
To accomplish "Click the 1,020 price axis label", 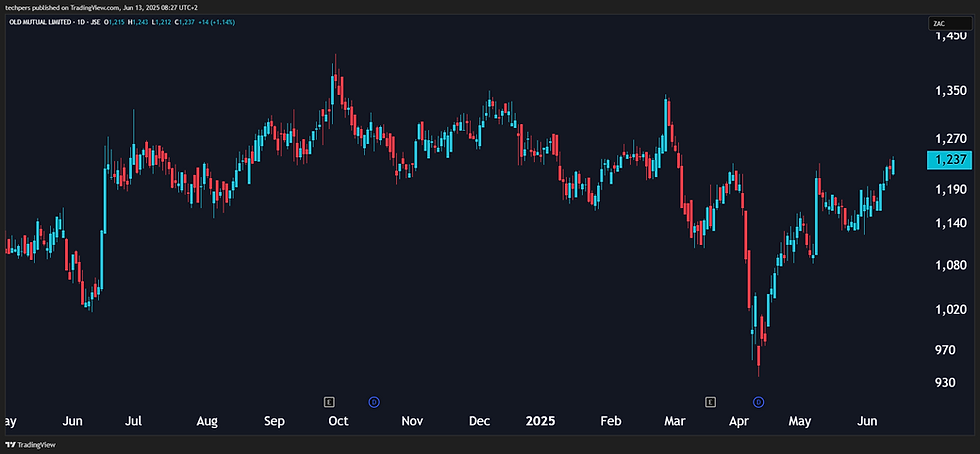I will (951, 310).
